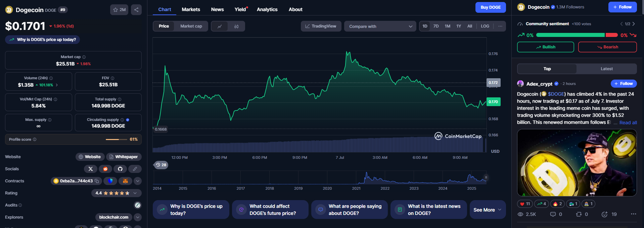
Task: Switch to line chart view icon
Action: 220,26
